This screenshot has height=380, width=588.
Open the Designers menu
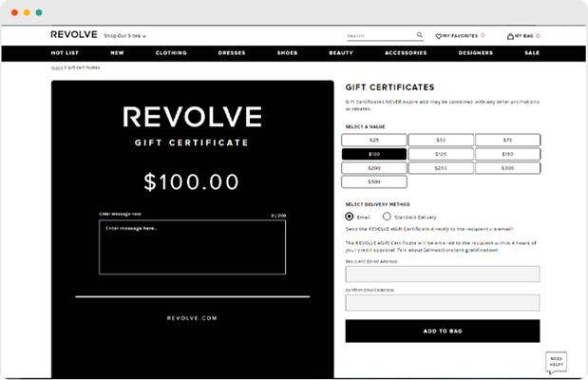[x=476, y=53]
